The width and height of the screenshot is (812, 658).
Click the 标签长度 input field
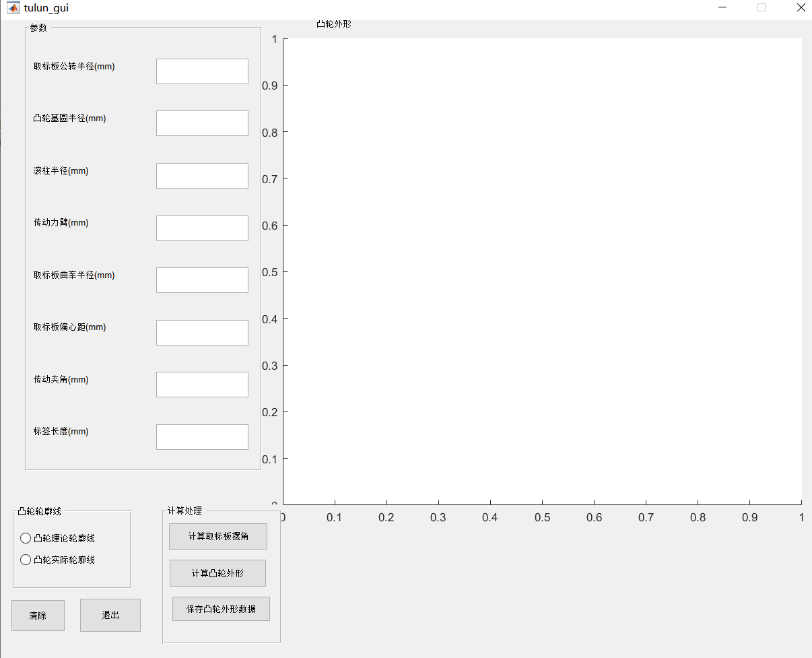(x=202, y=436)
